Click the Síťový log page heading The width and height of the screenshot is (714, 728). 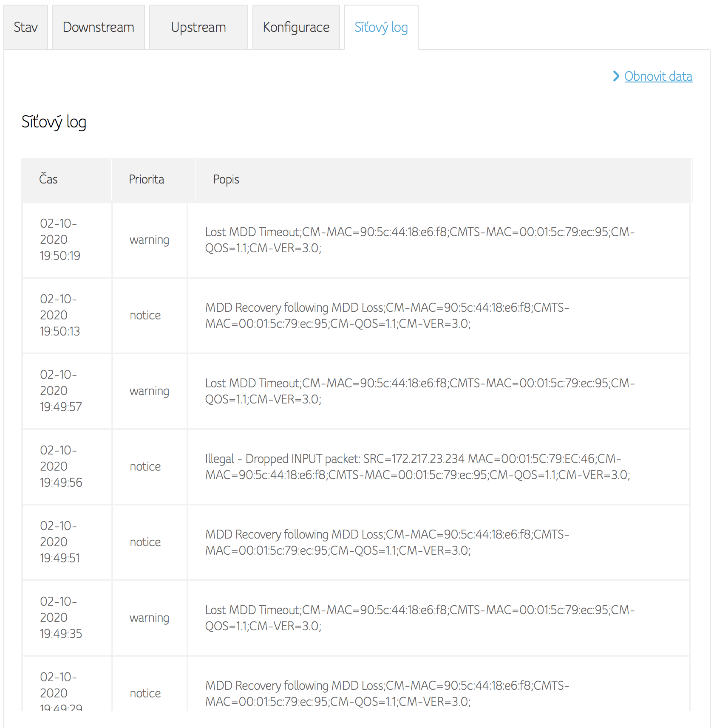[x=54, y=122]
